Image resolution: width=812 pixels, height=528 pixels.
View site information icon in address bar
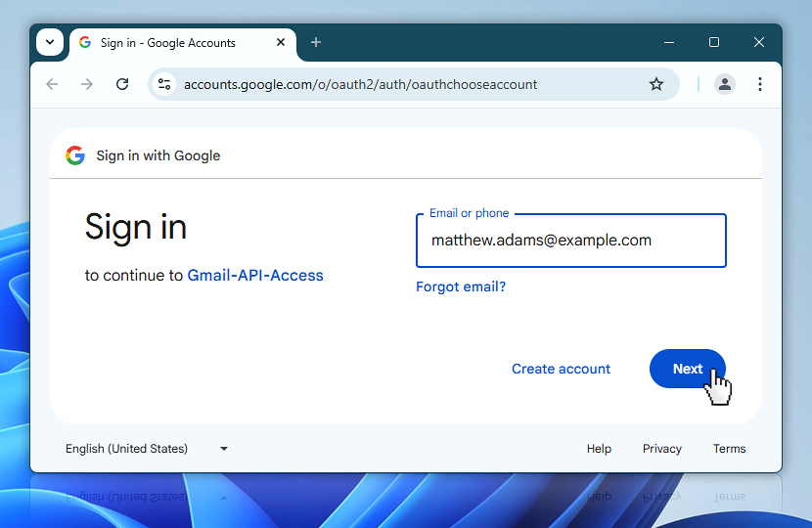coord(164,84)
